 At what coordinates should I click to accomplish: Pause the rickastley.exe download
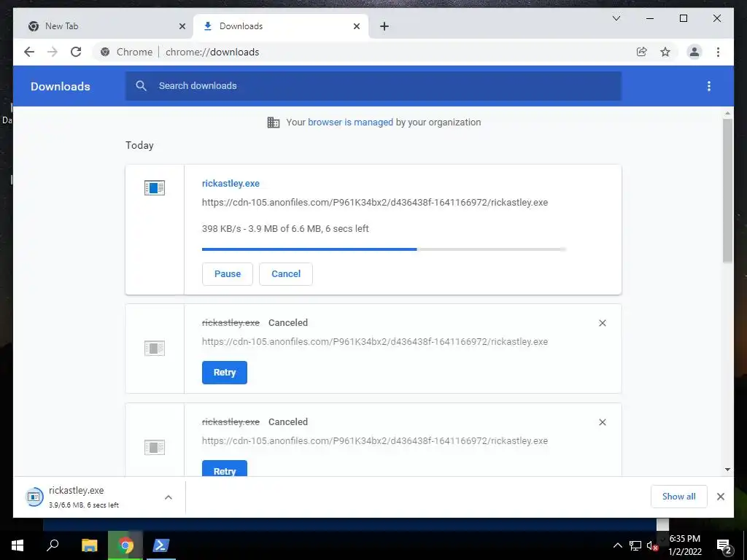point(228,274)
